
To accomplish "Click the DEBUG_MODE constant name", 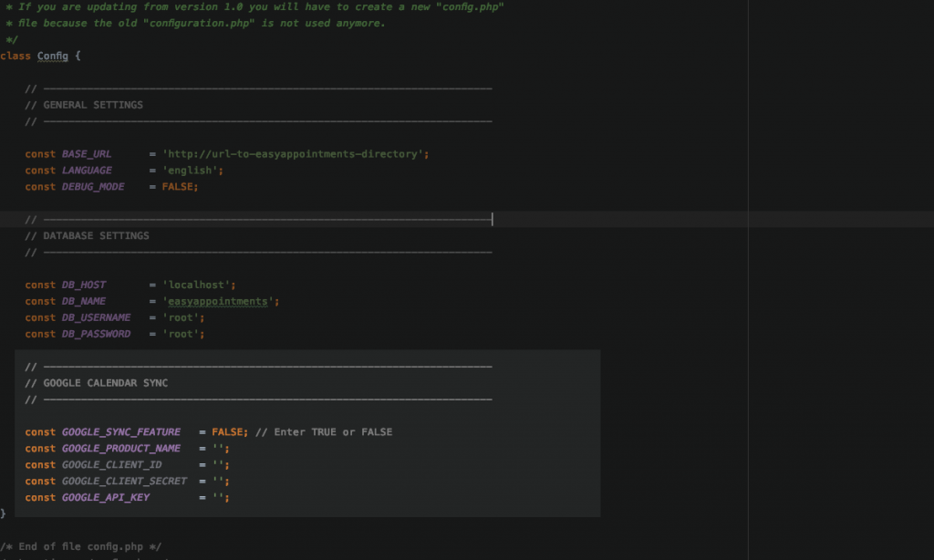I will 93,187.
